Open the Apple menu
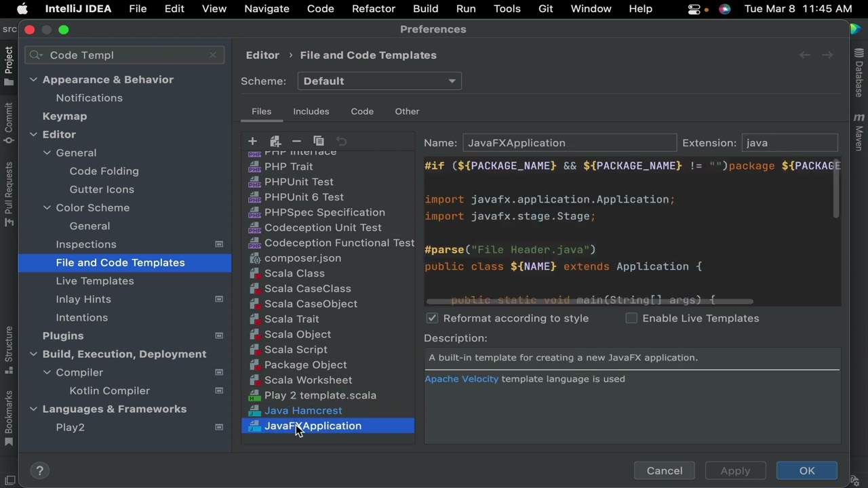The height and width of the screenshot is (488, 868). pyautogui.click(x=22, y=9)
